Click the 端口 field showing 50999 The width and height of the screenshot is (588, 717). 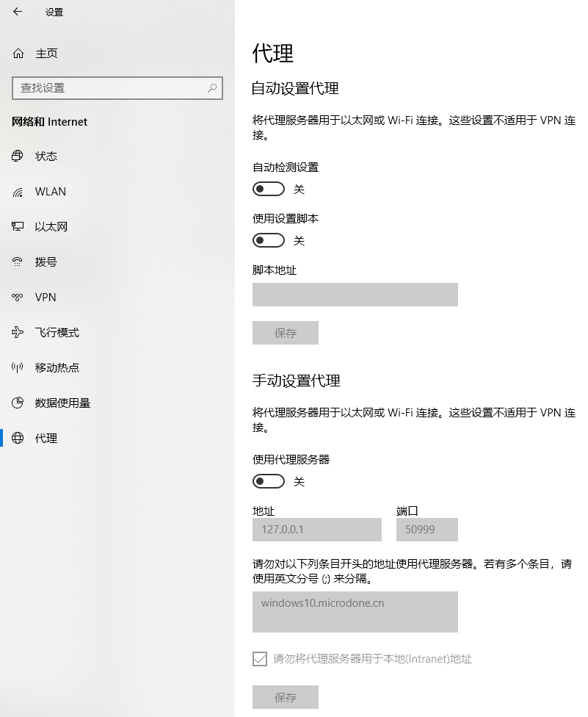tap(427, 530)
